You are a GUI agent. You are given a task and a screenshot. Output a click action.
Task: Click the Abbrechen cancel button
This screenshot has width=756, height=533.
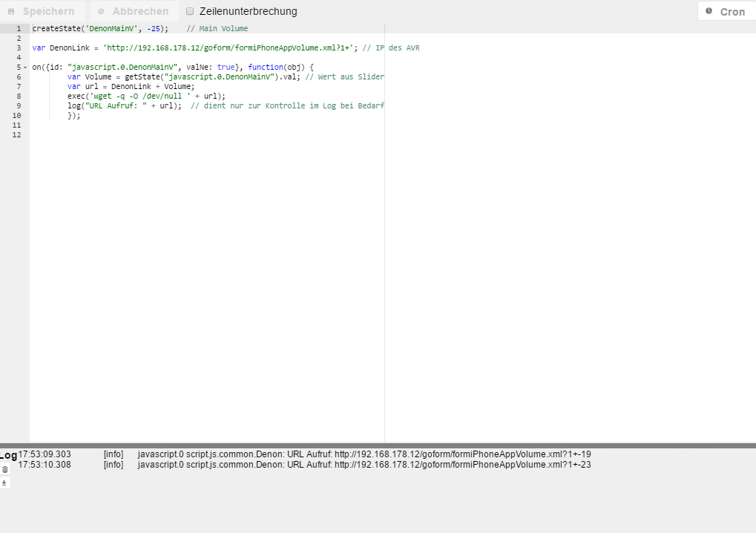(x=134, y=11)
